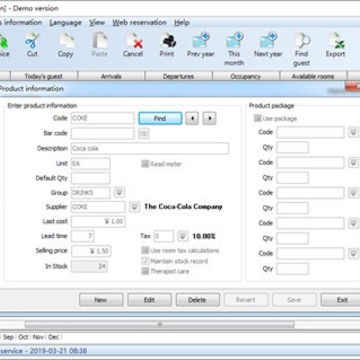
Task: Toggle Read meter checkbox
Action: coord(145,164)
